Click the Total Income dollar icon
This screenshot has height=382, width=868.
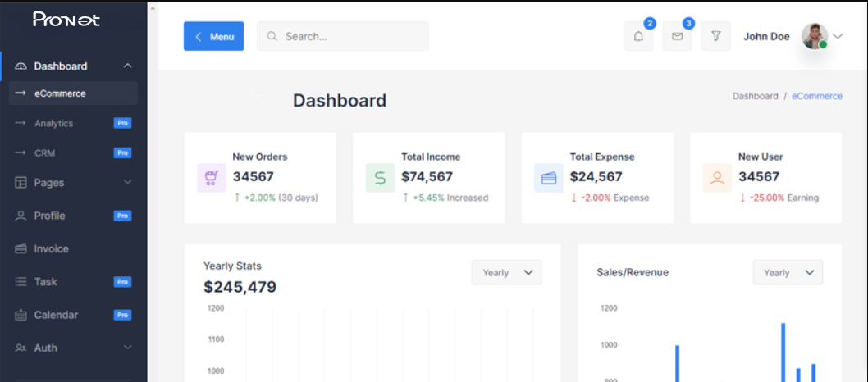click(380, 178)
